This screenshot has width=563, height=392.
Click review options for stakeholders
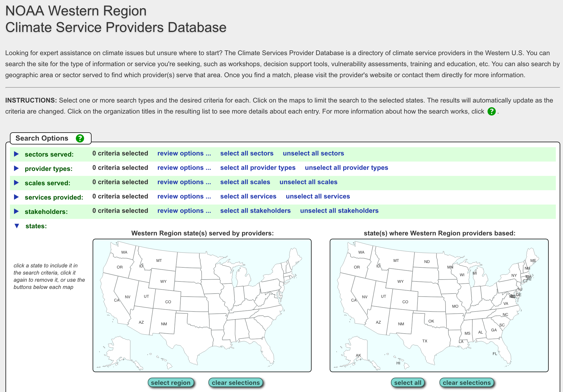(184, 211)
